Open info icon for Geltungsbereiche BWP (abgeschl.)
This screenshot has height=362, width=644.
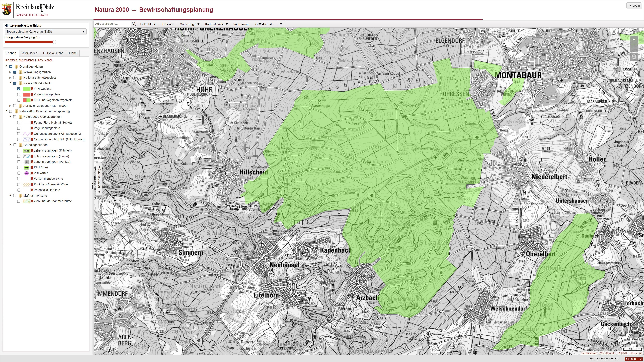(x=32, y=134)
